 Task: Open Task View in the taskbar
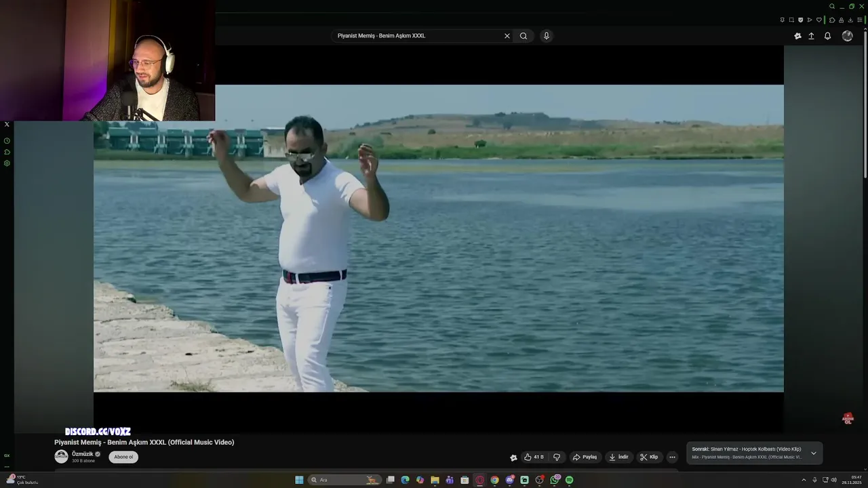[x=391, y=480]
